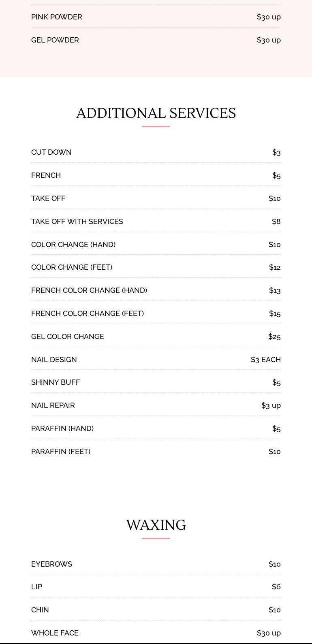This screenshot has height=644, width=312.
Task: Click the NAIL DESIGN service name
Action: tap(54, 360)
